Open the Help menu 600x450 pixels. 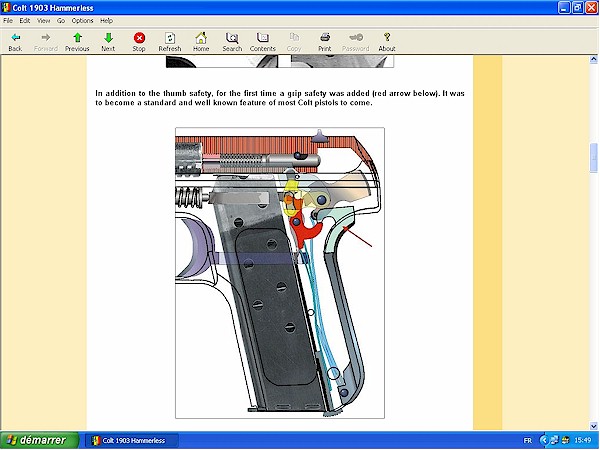106,21
